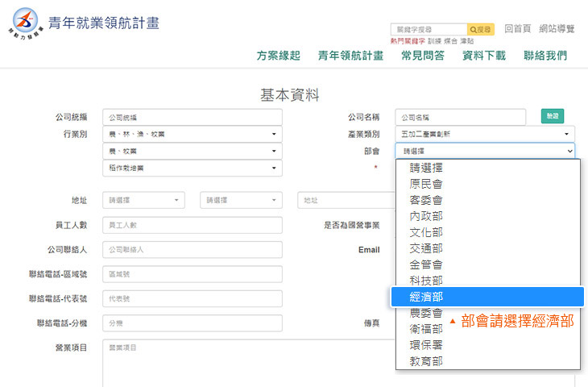The height and width of the screenshot is (387, 588).
Task: Open the 方案緣起 menu
Action: click(278, 56)
